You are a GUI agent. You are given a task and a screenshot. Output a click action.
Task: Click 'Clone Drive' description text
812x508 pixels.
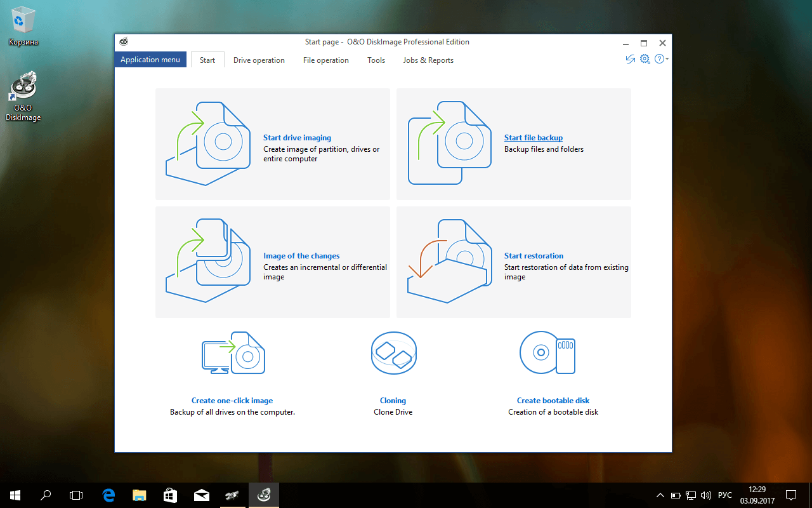pyautogui.click(x=393, y=412)
